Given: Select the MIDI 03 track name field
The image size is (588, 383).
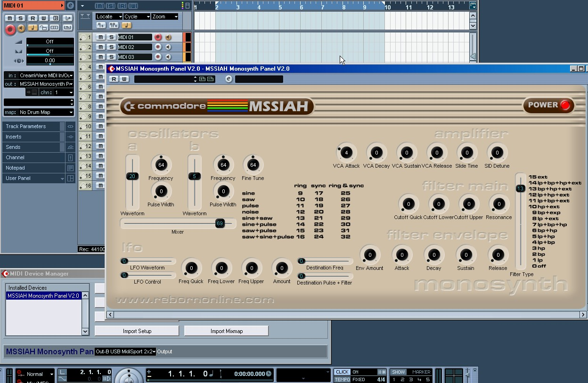Looking at the screenshot, I should click(x=134, y=57).
